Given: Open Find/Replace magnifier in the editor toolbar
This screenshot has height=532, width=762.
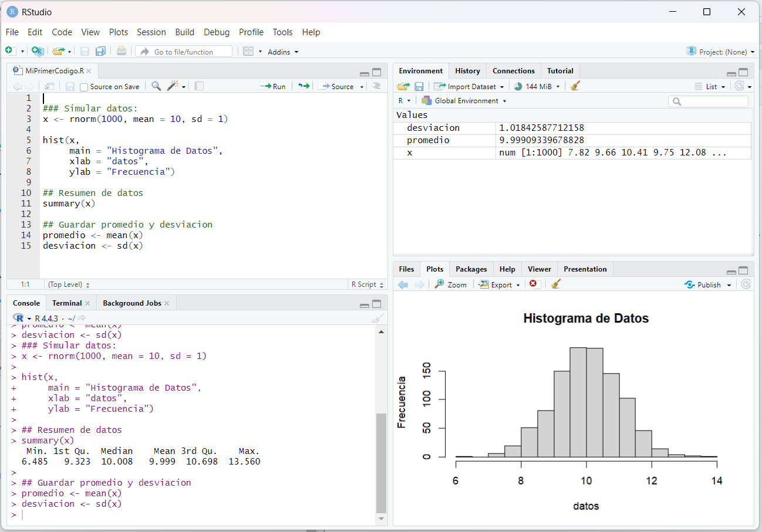Looking at the screenshot, I should coord(156,86).
